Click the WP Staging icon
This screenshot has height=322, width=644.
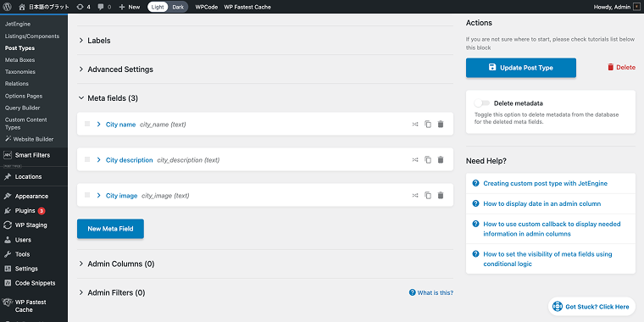7,225
